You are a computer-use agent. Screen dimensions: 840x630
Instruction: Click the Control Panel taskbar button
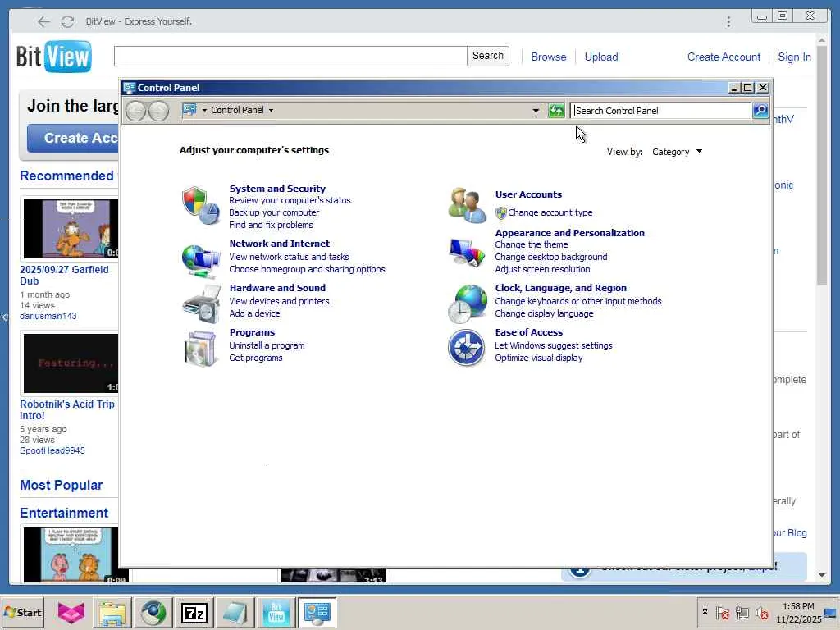[x=317, y=612]
